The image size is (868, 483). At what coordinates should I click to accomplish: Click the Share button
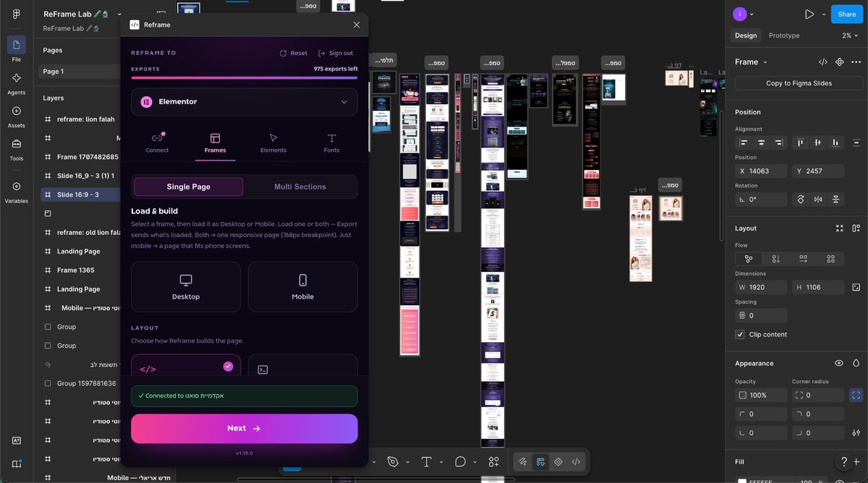(x=847, y=14)
